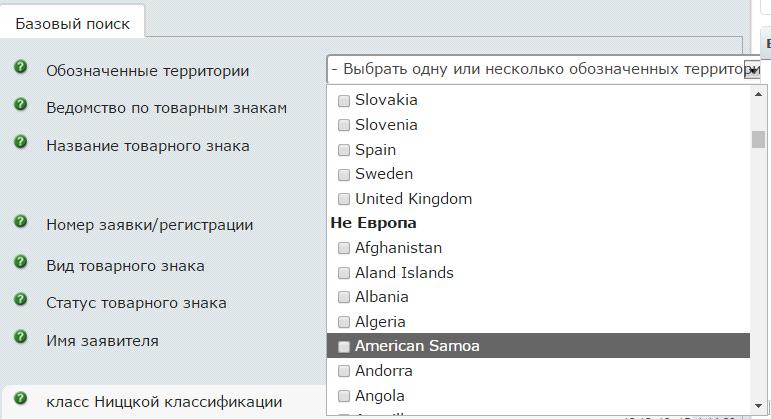
Task: Click the Не Европа group header
Action: [x=373, y=223]
